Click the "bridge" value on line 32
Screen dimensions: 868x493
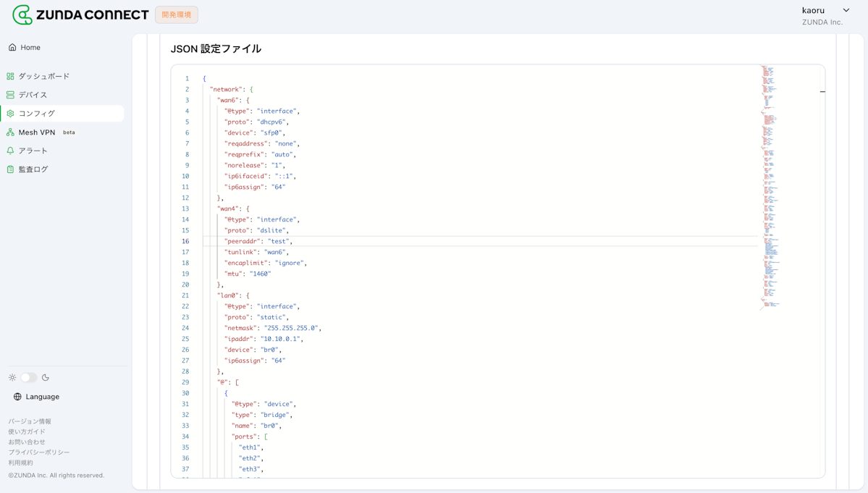[x=275, y=414]
